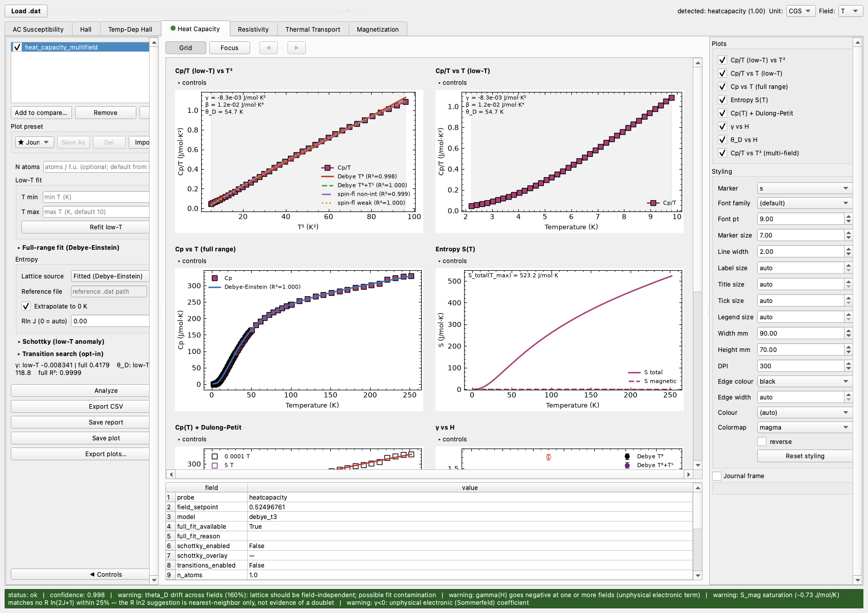Screen dimensions: 868x613
Task: Expand Schottky (low-T anomaly) section
Action: [61, 342]
